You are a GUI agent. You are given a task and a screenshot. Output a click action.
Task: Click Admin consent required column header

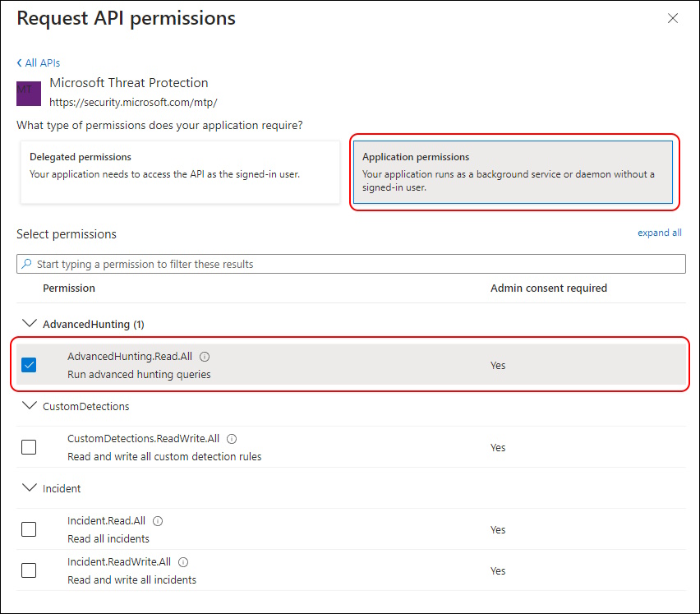pos(549,288)
